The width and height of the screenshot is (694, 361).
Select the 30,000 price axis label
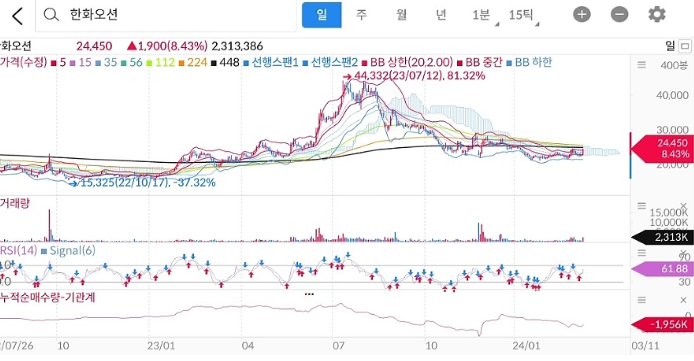pos(672,130)
